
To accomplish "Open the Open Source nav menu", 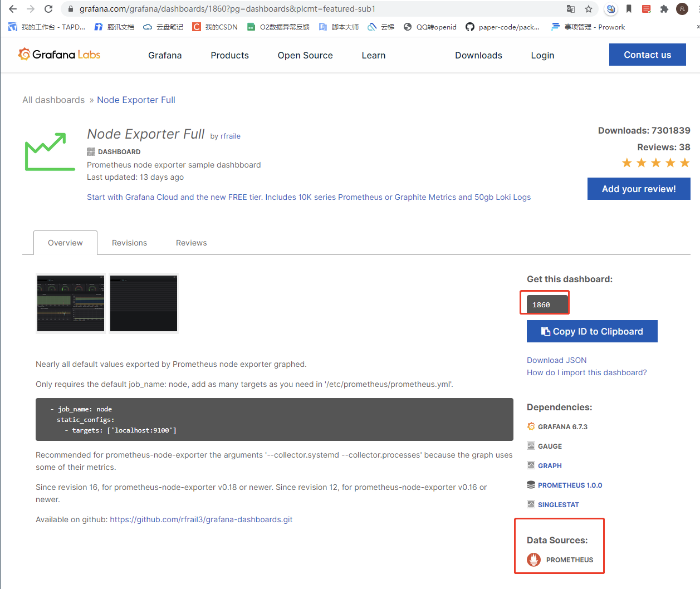I will tap(305, 55).
